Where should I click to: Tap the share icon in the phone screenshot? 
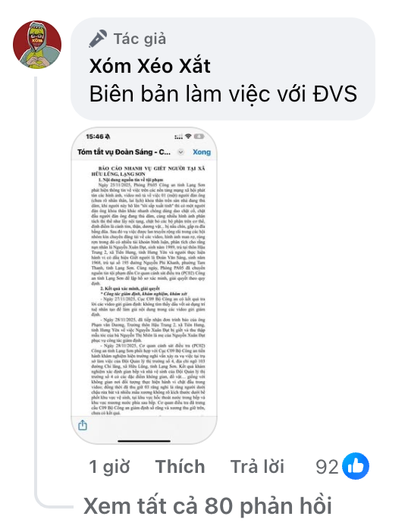pos(83,425)
